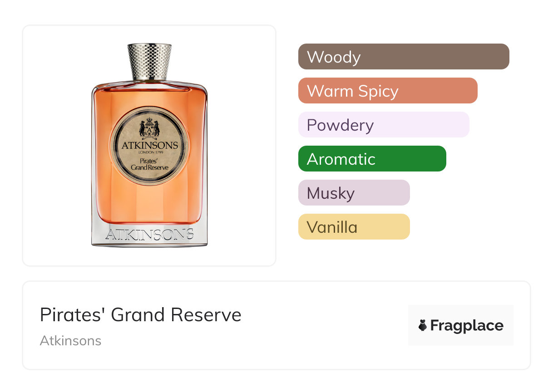Screen dimensions: 553x392
Task: Click the green Aromatic accord bar
Action: coord(372,159)
